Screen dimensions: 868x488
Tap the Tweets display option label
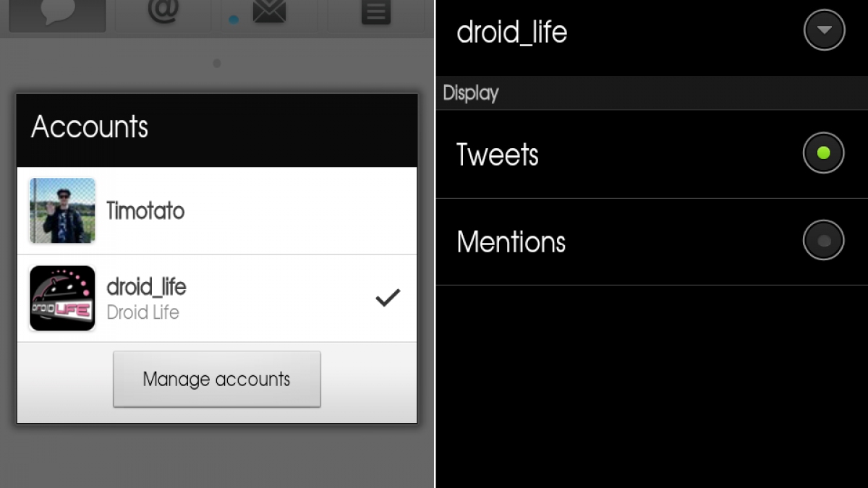pyautogui.click(x=498, y=155)
